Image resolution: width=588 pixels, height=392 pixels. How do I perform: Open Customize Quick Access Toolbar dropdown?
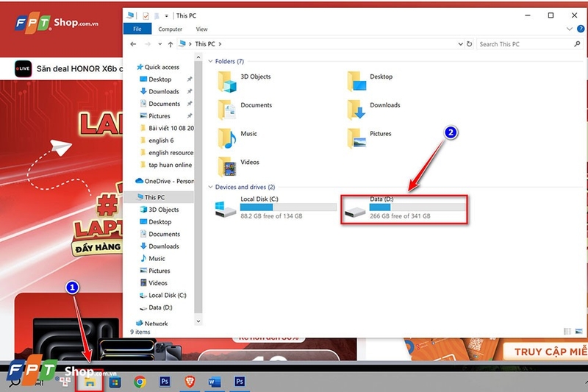(167, 15)
